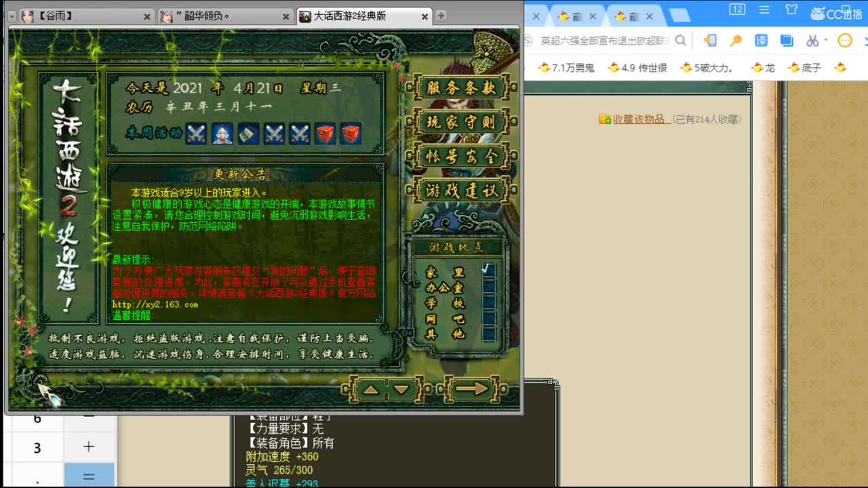Click the 6 key on calculator
Image resolution: width=868 pixels, height=488 pixels.
click(37, 419)
